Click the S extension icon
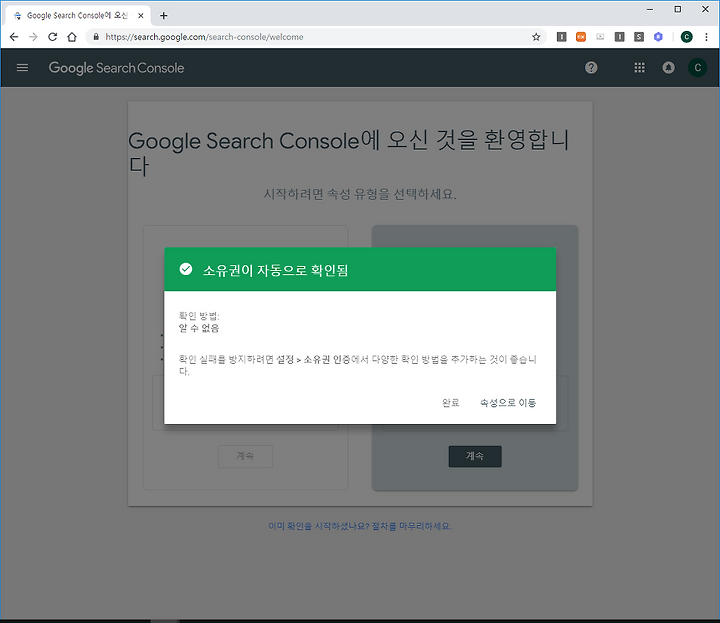The height and width of the screenshot is (623, 720). (x=639, y=37)
